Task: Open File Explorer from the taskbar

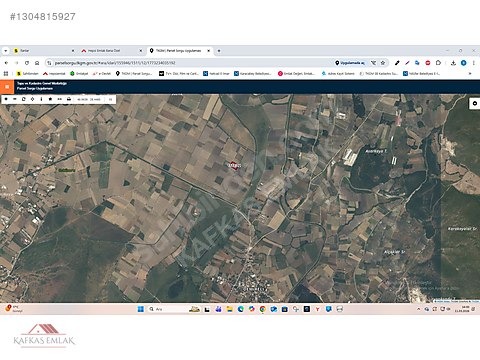Action: [229, 309]
